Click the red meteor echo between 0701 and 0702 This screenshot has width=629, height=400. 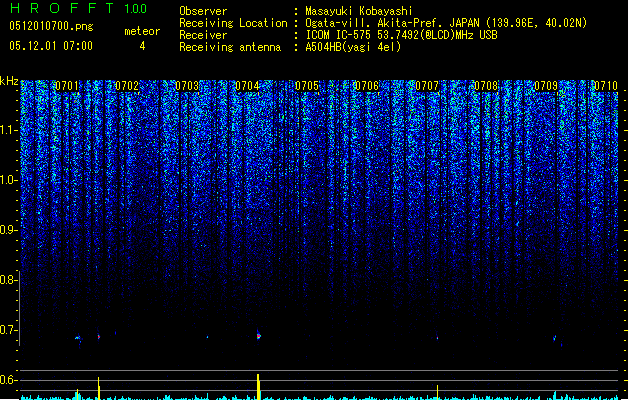click(x=99, y=337)
